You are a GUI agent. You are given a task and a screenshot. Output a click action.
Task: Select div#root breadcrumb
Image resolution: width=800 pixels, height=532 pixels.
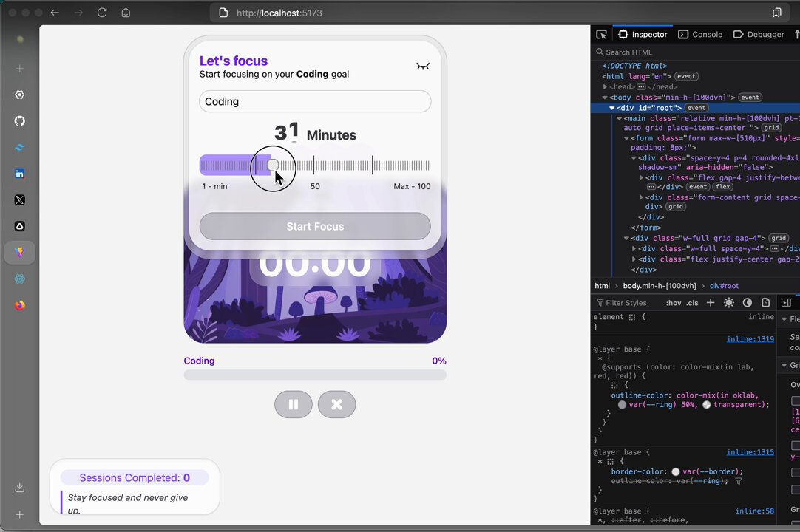point(724,286)
